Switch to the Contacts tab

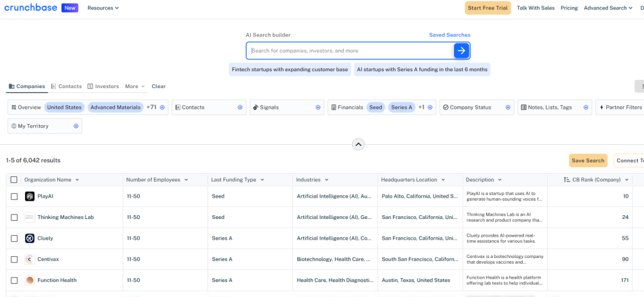67,86
